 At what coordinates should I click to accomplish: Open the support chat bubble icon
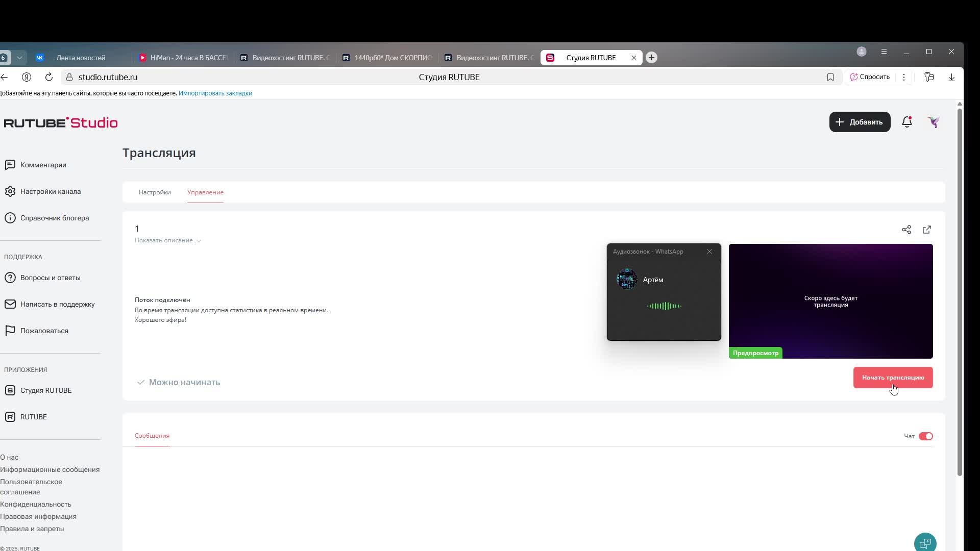[925, 543]
